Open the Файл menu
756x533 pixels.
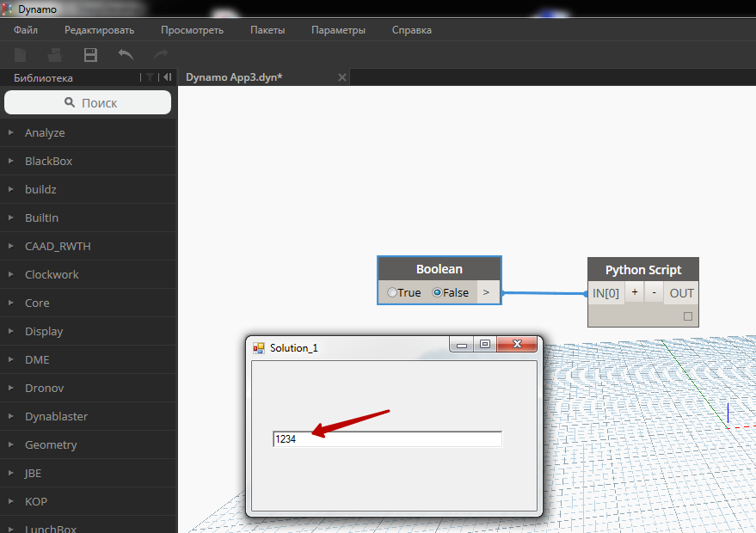26,30
